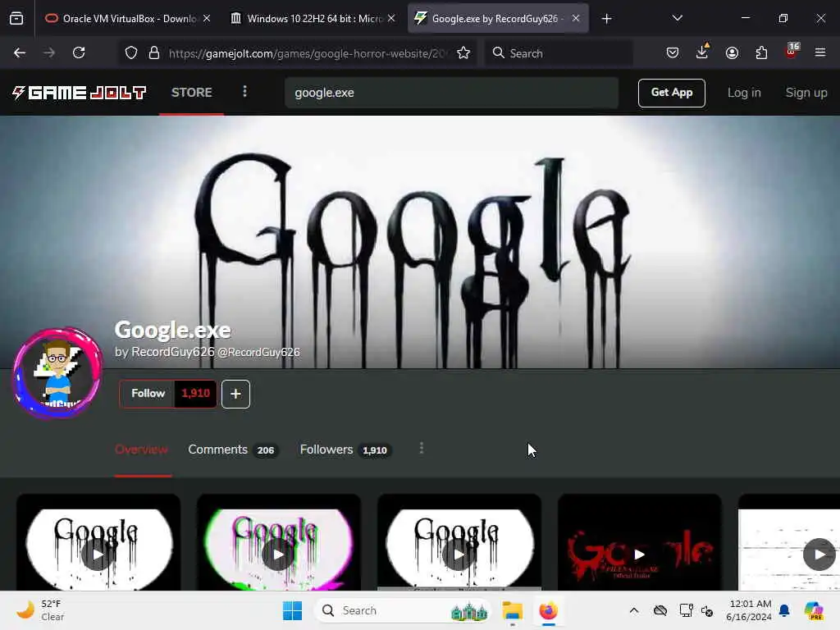Close the Windows 10 22H2 tab
Image resolution: width=840 pixels, height=630 pixels.
pyautogui.click(x=391, y=19)
